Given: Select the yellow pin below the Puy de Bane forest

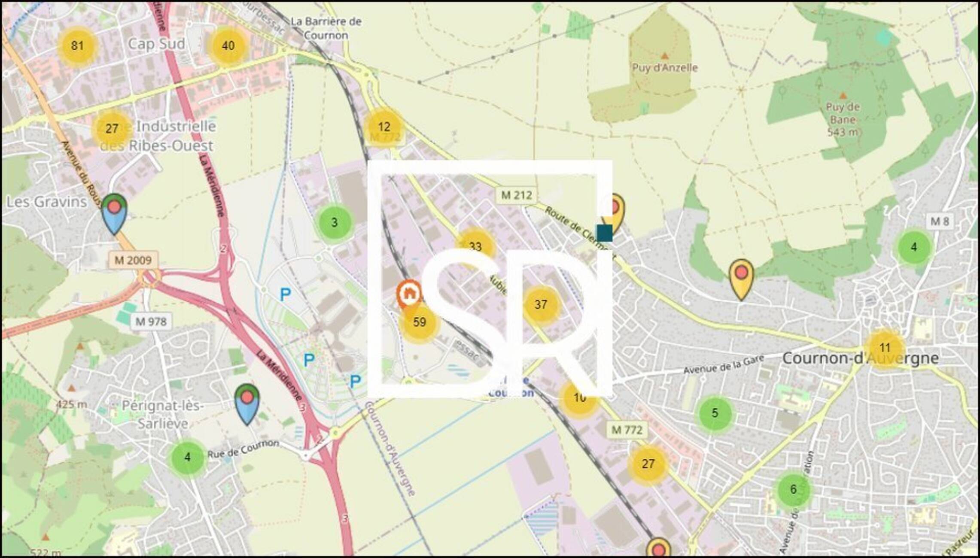Looking at the screenshot, I should click(x=741, y=279).
